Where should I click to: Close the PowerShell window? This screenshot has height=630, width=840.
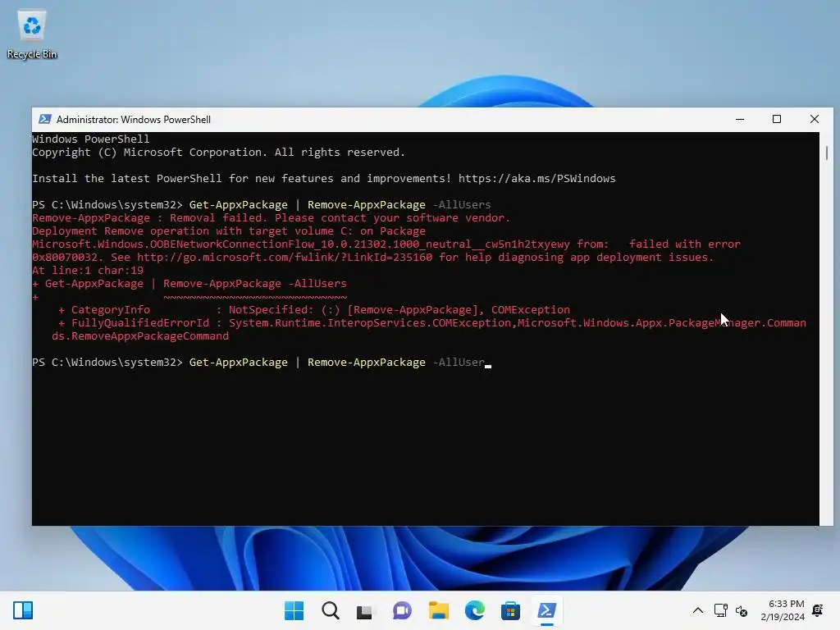815,120
